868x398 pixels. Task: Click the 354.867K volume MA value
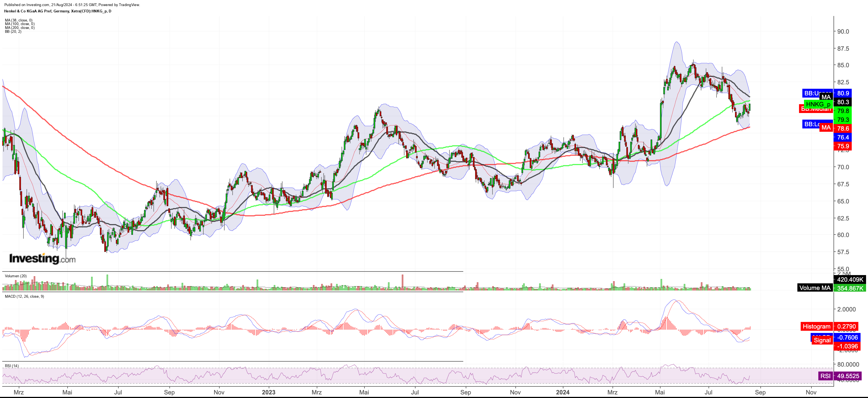pos(850,288)
